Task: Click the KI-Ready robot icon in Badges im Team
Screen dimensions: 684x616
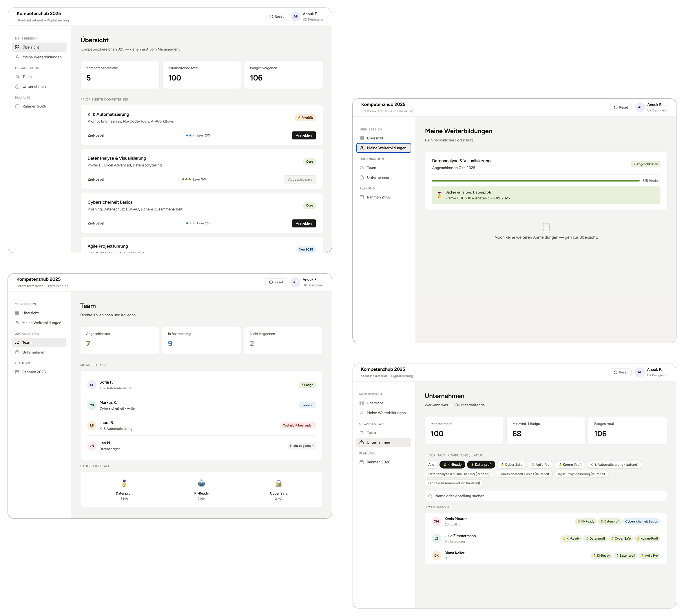Action: coord(202,483)
